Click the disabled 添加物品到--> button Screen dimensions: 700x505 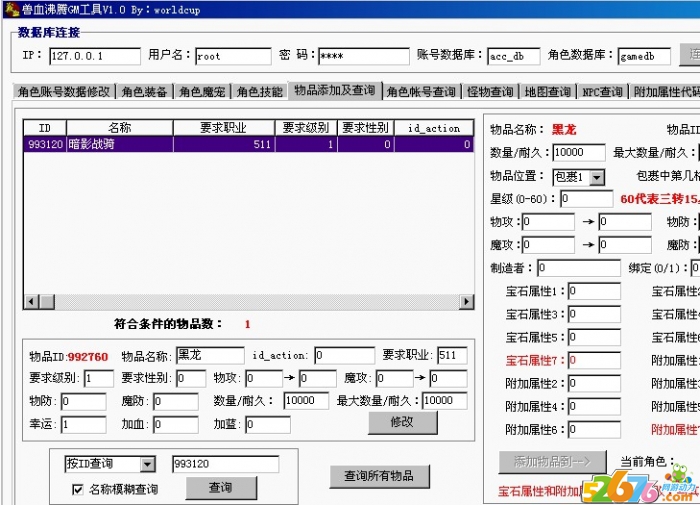(552, 461)
